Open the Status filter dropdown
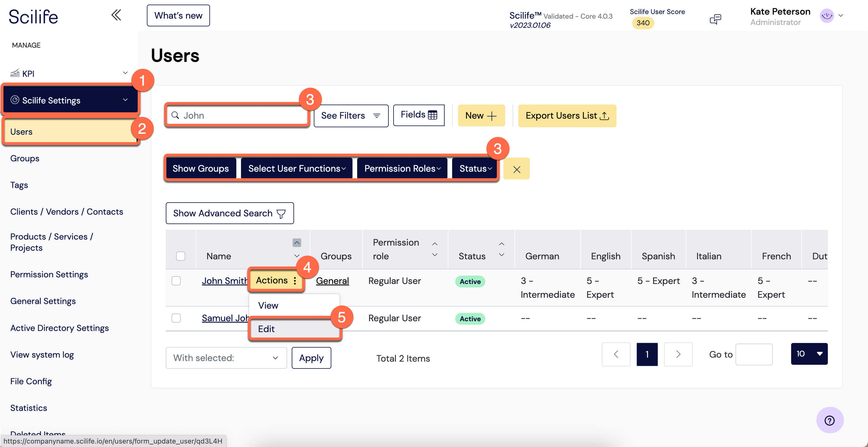This screenshot has height=447, width=868. (x=475, y=168)
